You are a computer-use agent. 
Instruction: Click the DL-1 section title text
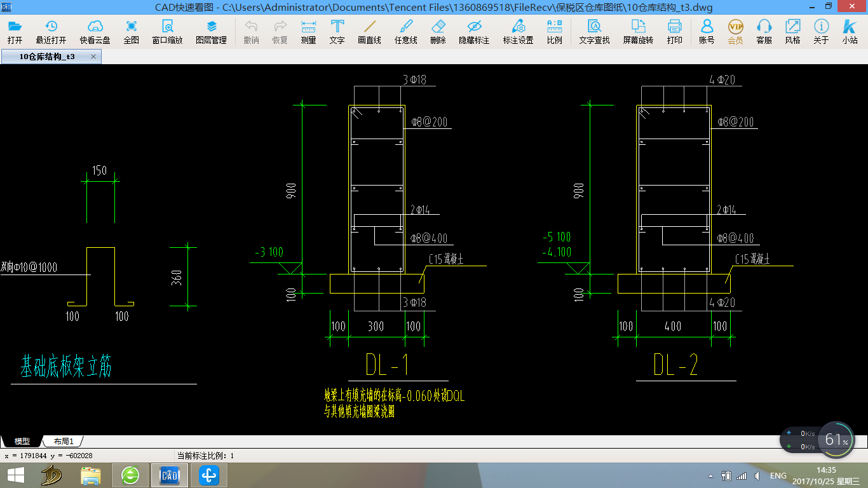click(x=387, y=364)
